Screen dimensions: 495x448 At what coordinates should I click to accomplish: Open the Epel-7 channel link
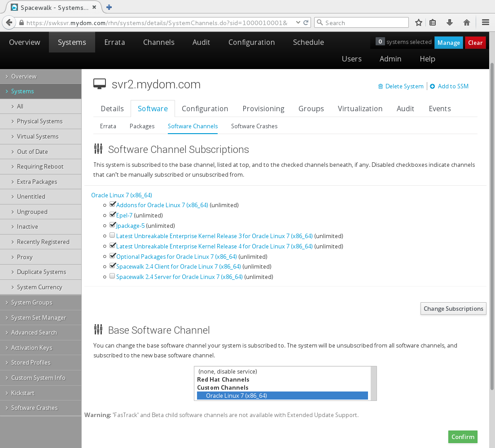tap(124, 215)
